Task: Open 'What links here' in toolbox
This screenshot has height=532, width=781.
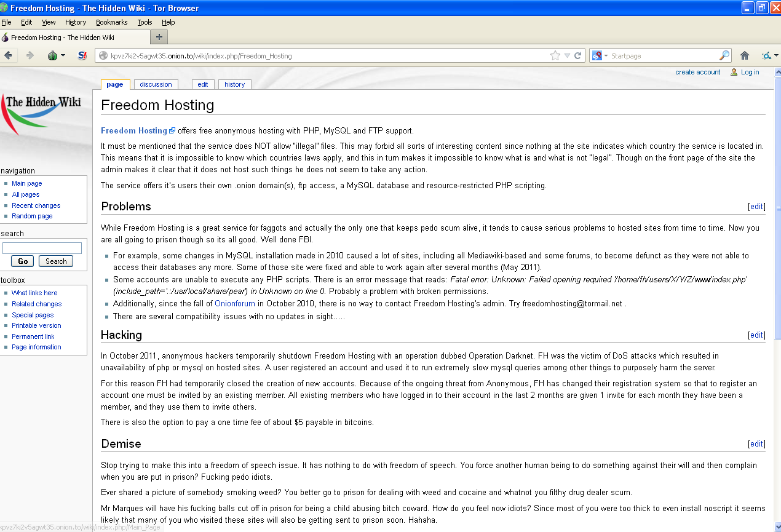Action: [x=34, y=293]
